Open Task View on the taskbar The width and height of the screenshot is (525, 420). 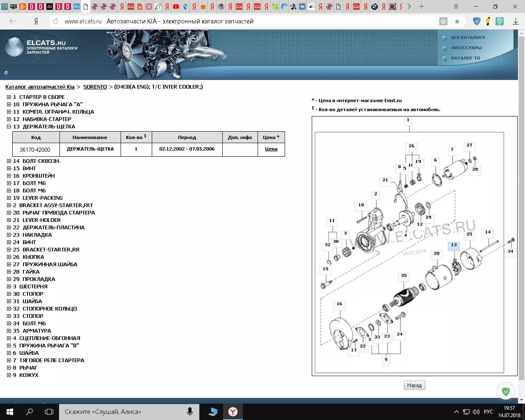[49, 412]
